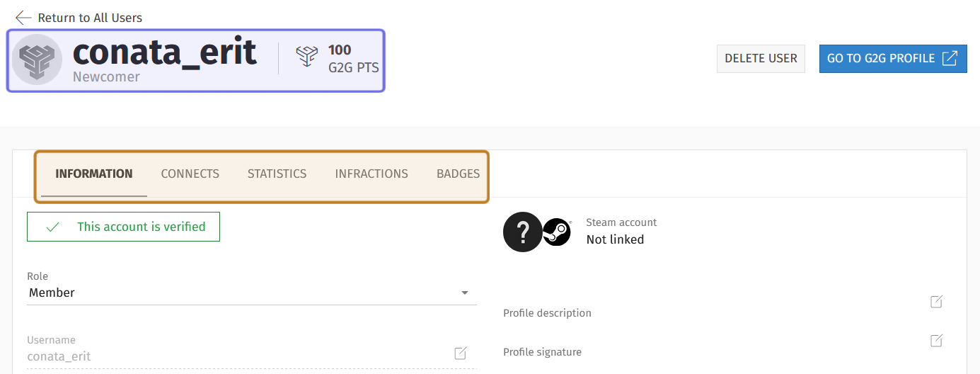The width and height of the screenshot is (980, 374).
Task: Click the Steam logo icon
Action: (x=557, y=232)
